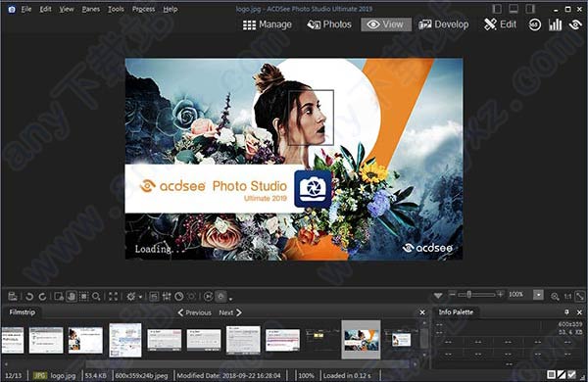588x382 pixels.
Task: Click the ACDSee eye icon at top right
Action: [x=575, y=25]
